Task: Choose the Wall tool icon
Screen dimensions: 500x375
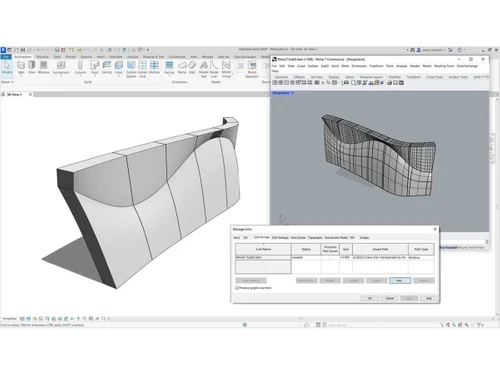Action: [x=21, y=65]
